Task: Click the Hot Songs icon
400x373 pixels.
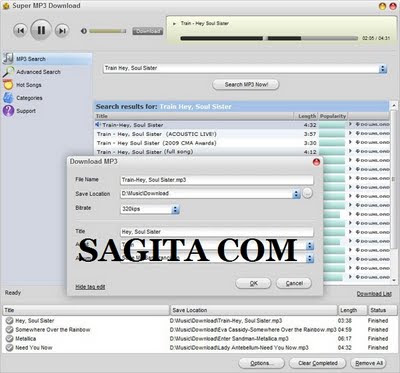Action: [8, 85]
